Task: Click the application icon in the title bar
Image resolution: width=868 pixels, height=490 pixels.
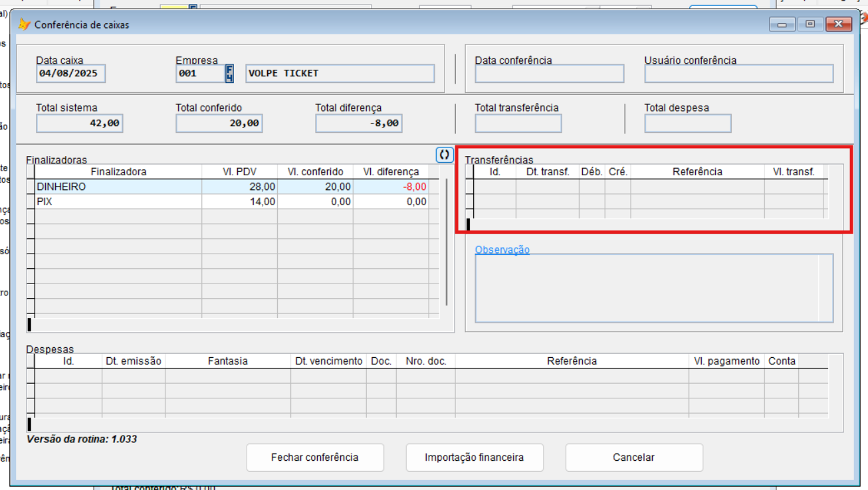Action: click(25, 25)
